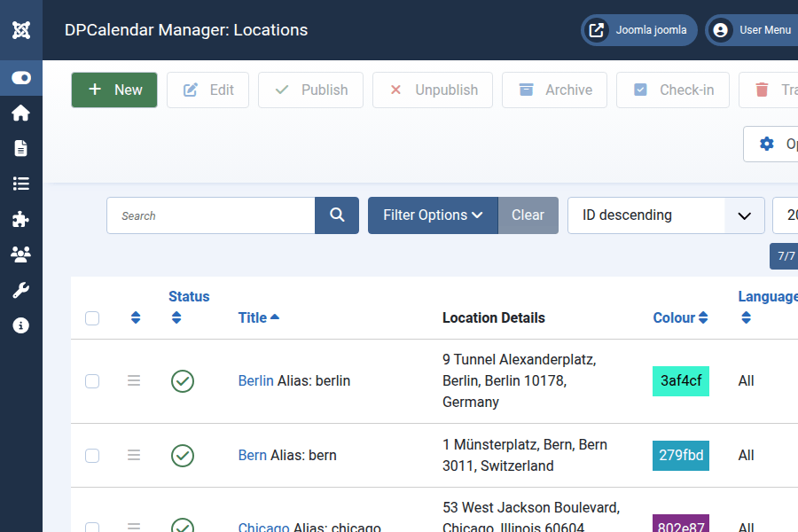Open the Bern location link

coord(253,455)
